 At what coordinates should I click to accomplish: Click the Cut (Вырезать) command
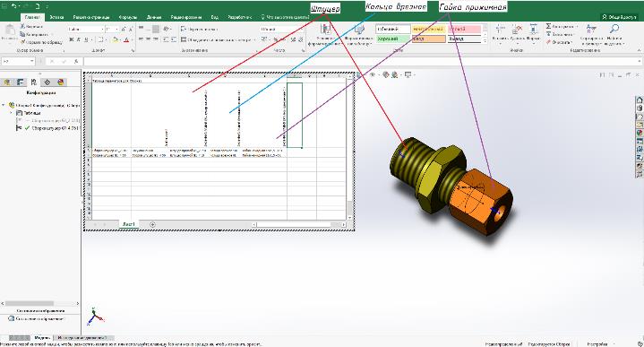tap(31, 26)
